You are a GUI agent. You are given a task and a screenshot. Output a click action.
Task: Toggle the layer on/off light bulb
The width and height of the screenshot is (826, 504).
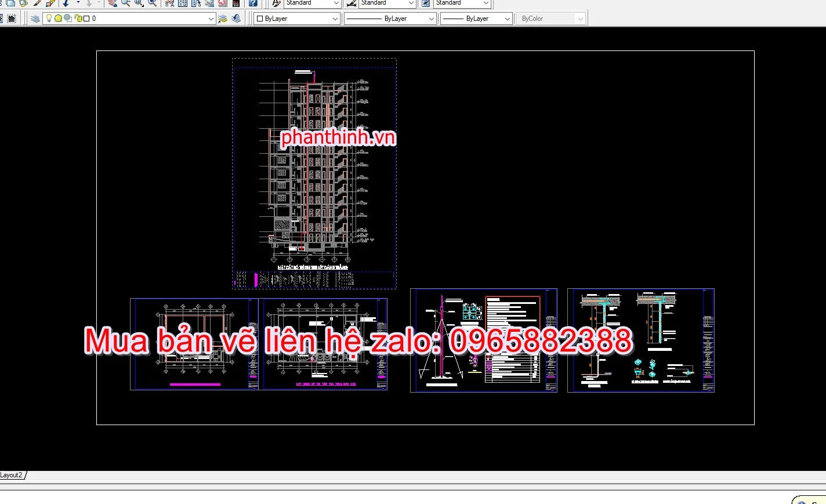tap(49, 19)
